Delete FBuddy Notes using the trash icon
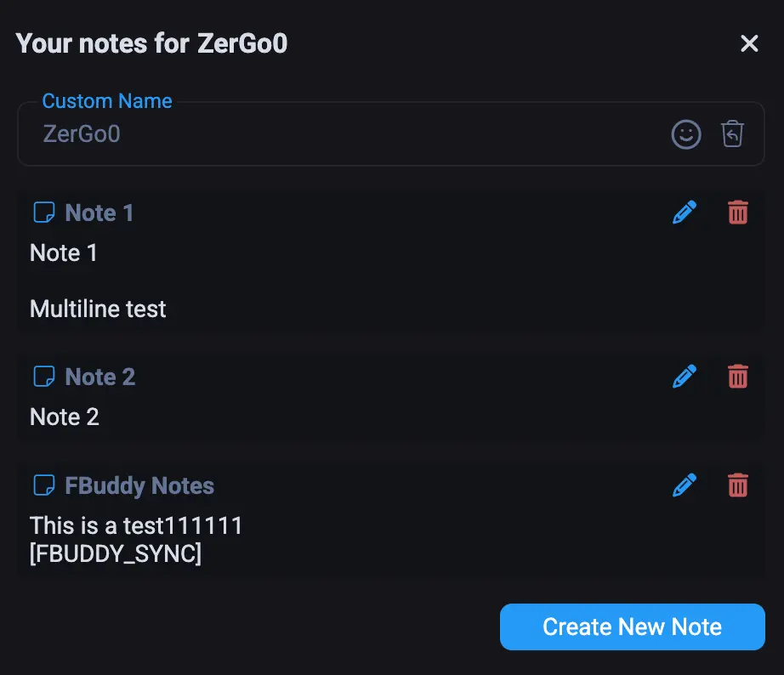This screenshot has width=784, height=675. [x=737, y=485]
